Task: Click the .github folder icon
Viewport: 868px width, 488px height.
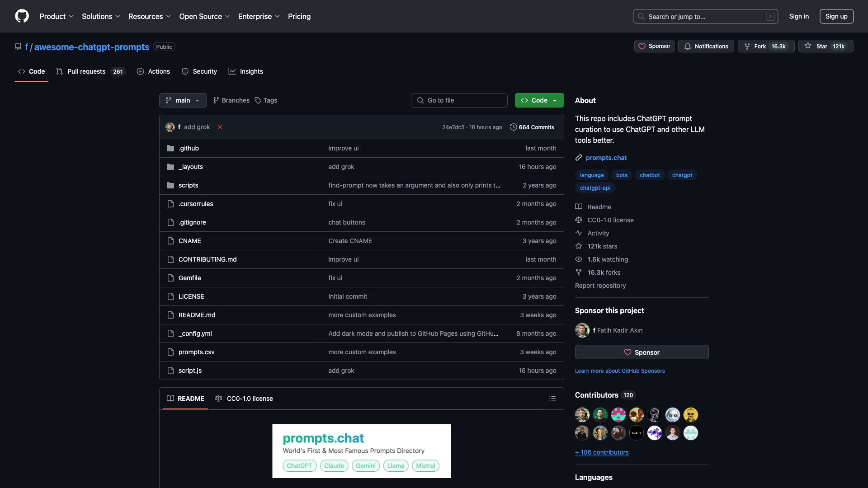Action: 170,148
